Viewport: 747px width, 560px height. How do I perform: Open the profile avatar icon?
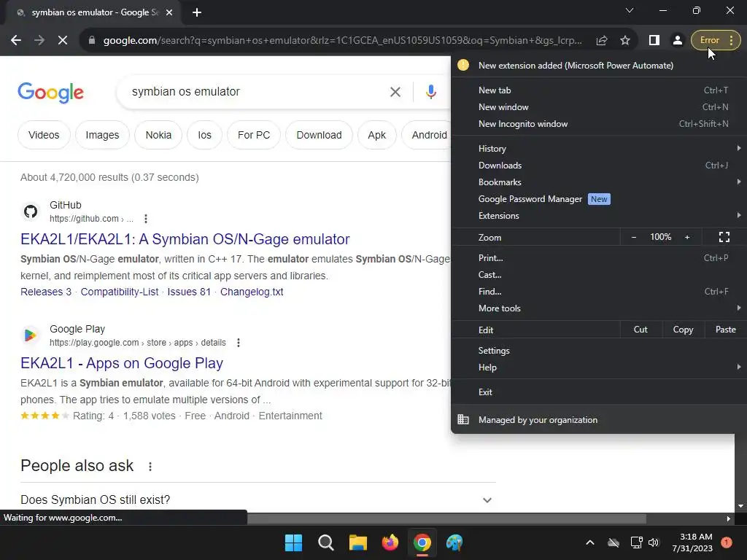(678, 41)
